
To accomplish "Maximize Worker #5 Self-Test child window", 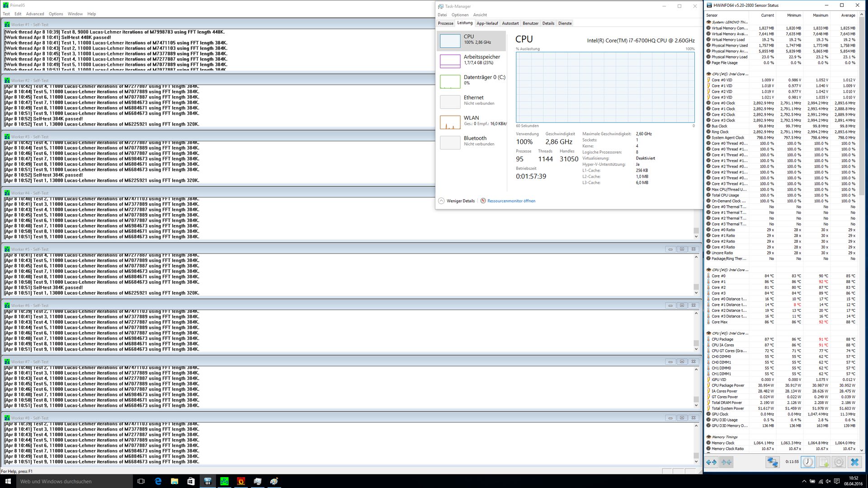I will (x=682, y=249).
